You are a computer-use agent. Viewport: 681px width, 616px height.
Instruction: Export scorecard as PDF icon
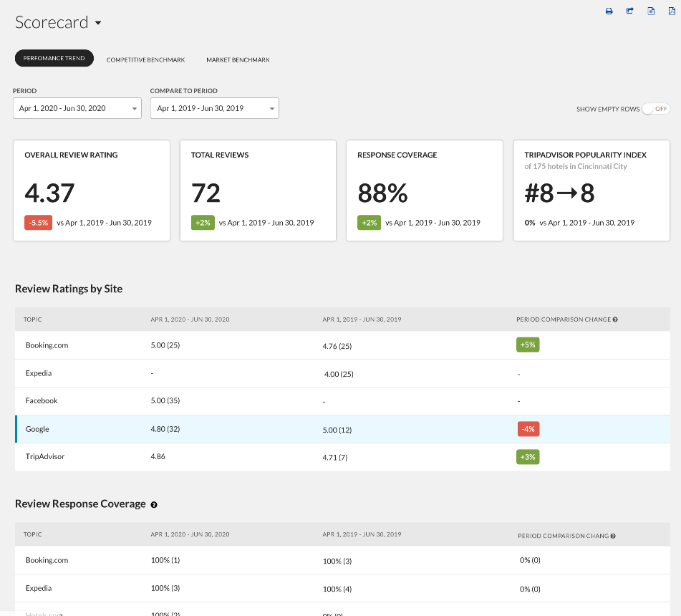pos(672,11)
